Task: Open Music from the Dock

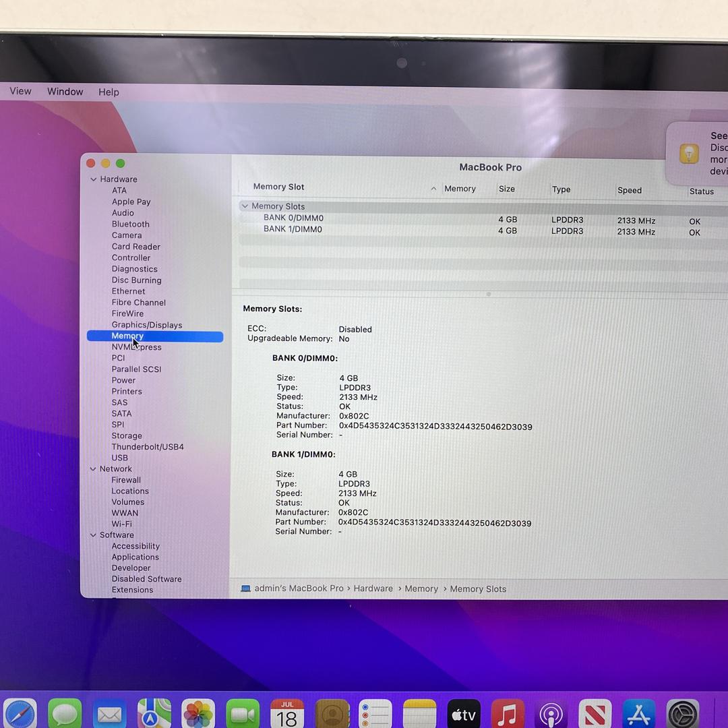Action: tap(508, 714)
